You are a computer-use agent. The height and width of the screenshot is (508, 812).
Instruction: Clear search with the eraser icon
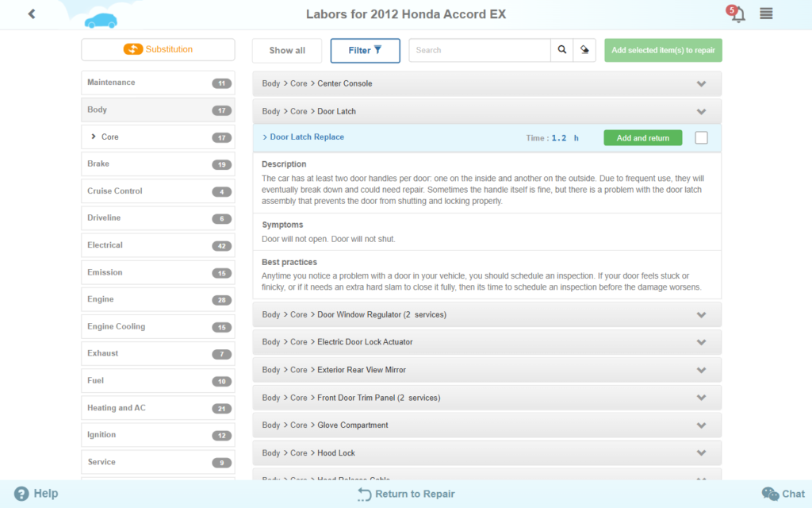tap(584, 50)
